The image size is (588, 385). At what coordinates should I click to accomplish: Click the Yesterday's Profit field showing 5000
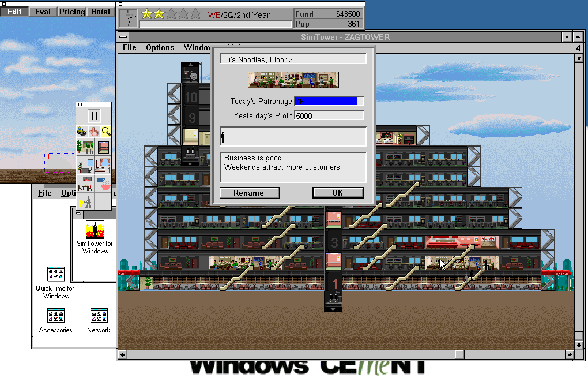click(329, 115)
